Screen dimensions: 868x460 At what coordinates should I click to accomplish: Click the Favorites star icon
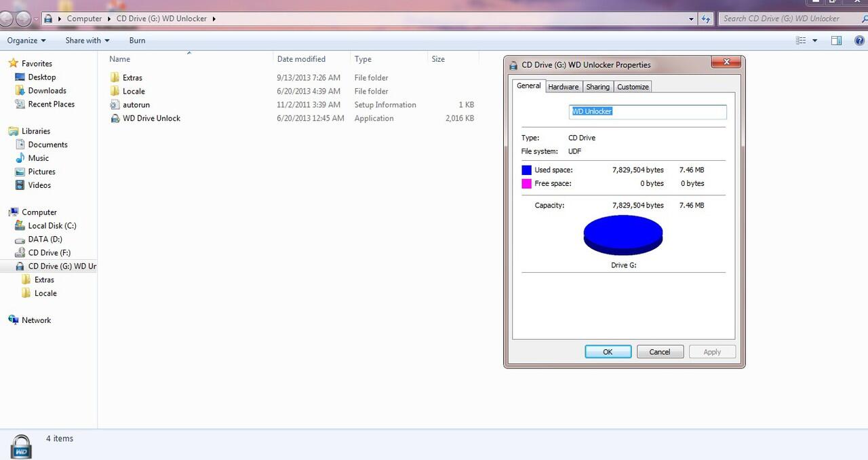[13, 63]
